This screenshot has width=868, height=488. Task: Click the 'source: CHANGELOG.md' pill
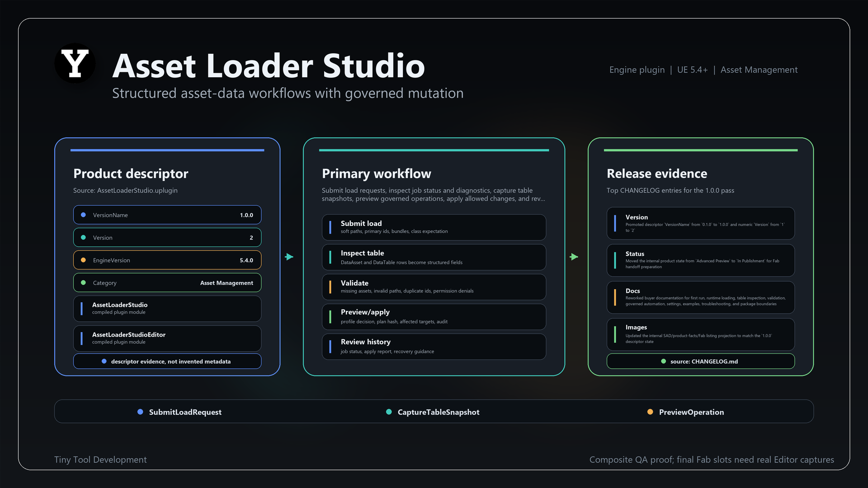pos(701,361)
